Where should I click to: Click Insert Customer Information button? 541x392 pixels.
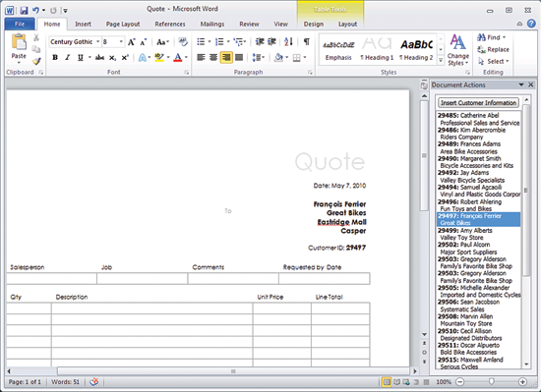[478, 102]
